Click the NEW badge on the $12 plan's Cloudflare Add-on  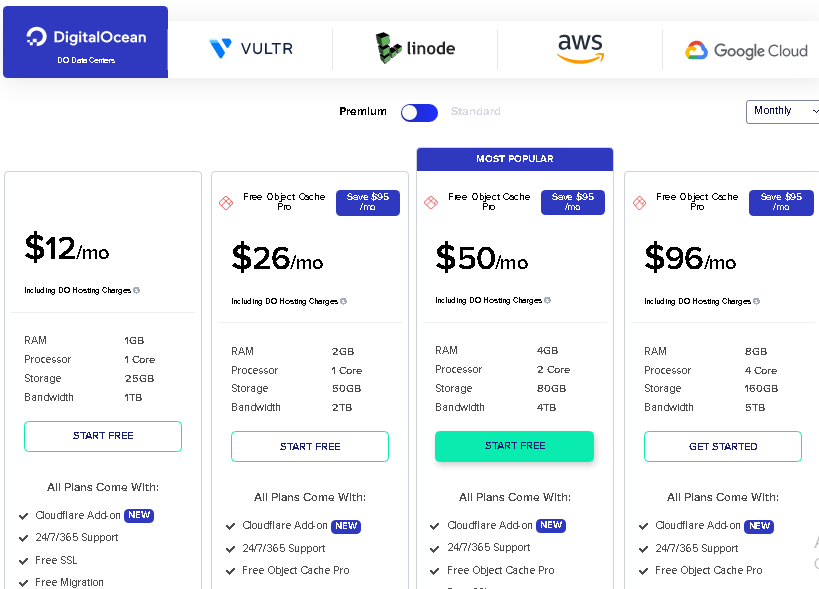click(x=139, y=515)
